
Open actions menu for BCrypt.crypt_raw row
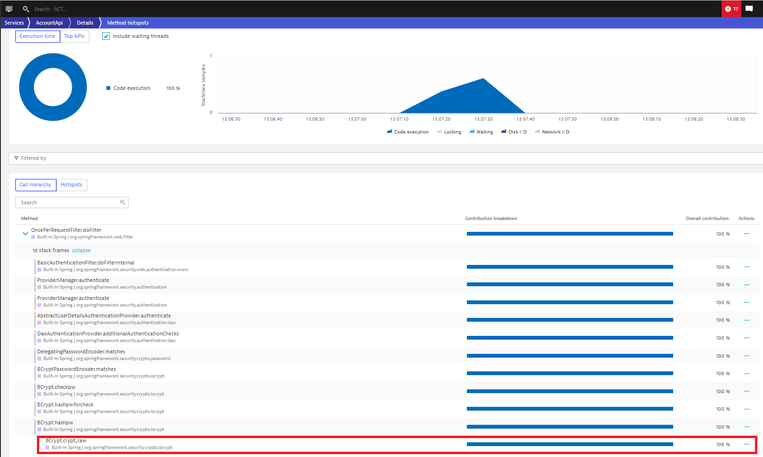746,444
